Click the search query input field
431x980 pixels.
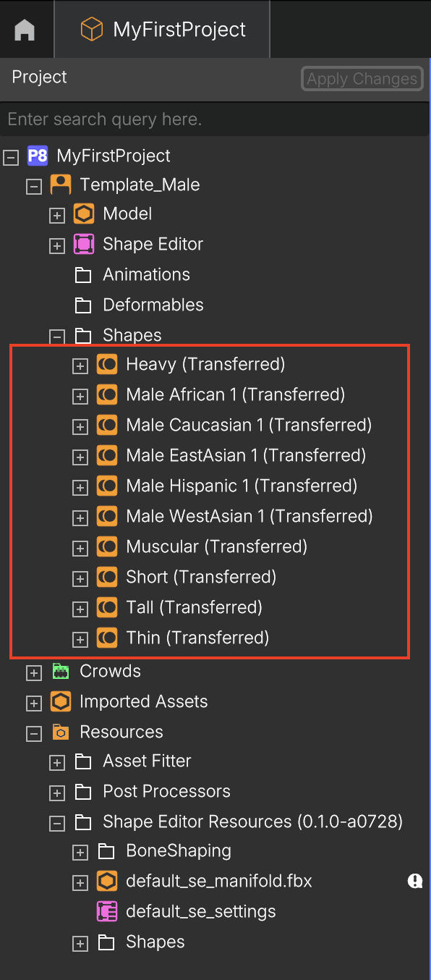point(215,119)
